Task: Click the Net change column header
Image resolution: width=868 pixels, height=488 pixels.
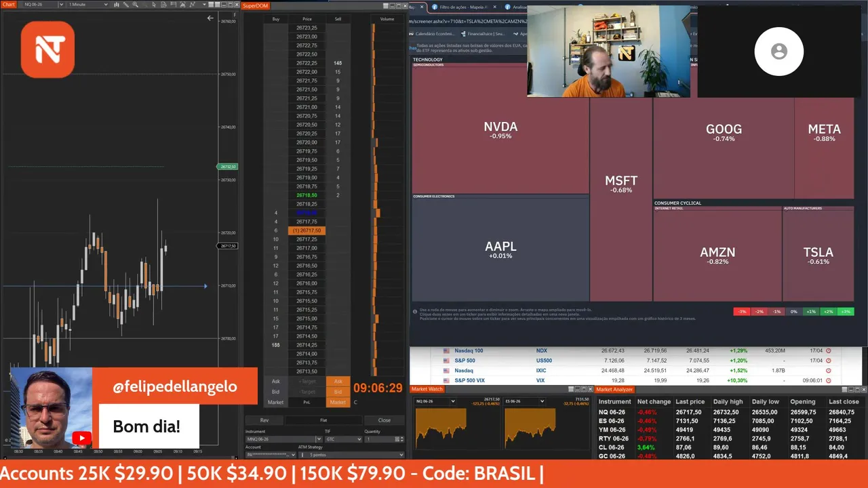Action: pos(654,401)
